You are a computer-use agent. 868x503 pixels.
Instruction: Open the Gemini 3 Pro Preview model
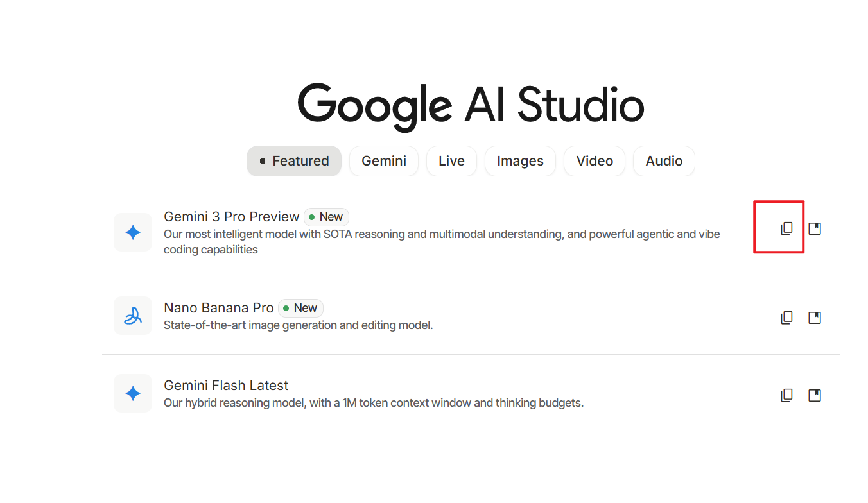(x=231, y=217)
